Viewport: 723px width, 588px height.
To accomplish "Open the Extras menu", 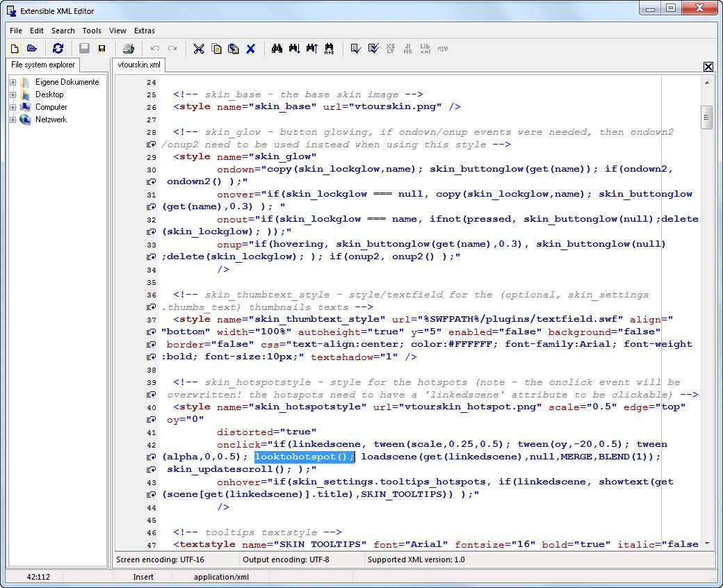I will click(145, 31).
